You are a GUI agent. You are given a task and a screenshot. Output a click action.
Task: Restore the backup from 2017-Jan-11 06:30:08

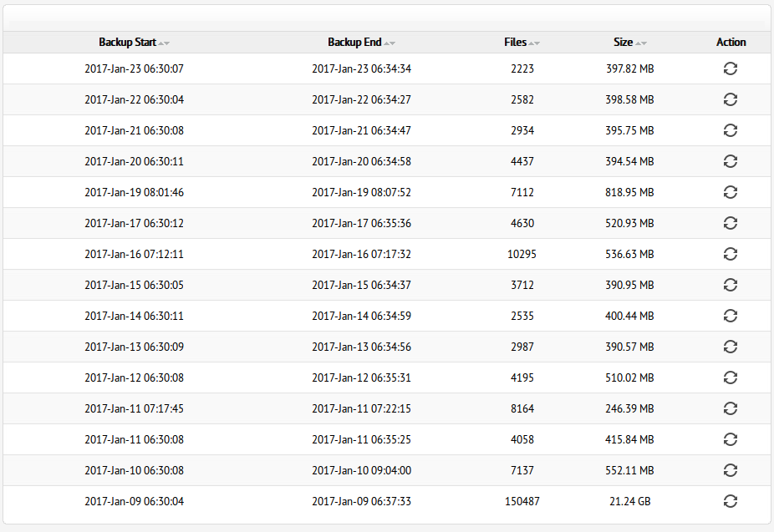tap(730, 439)
